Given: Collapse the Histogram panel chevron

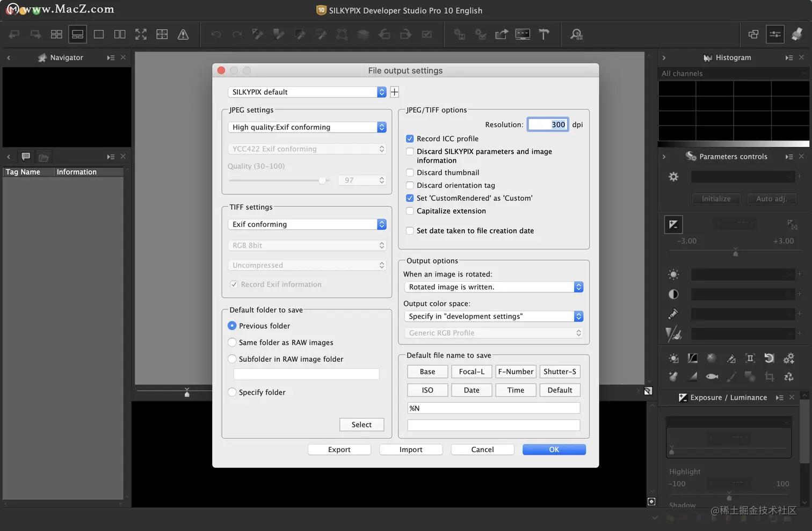Looking at the screenshot, I should coord(664,57).
